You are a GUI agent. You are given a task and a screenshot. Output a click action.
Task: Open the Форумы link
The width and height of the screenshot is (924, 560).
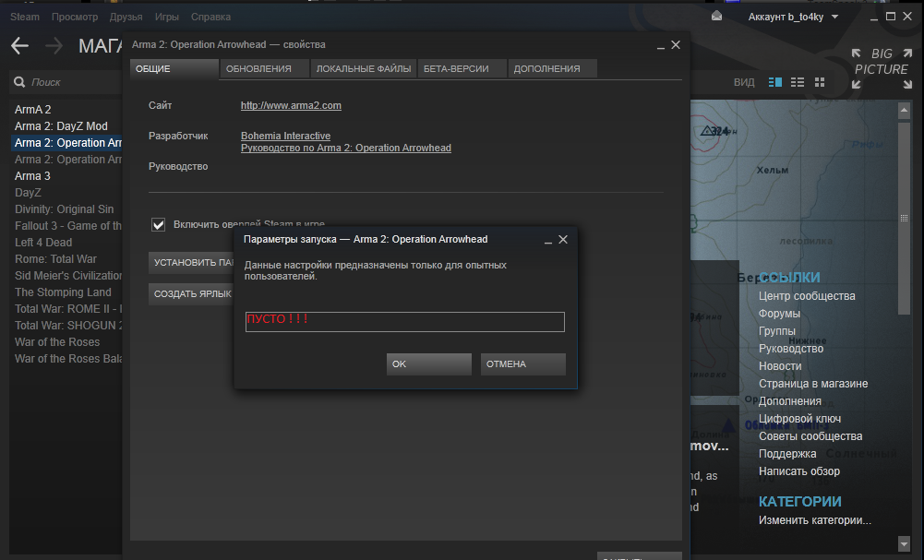779,314
